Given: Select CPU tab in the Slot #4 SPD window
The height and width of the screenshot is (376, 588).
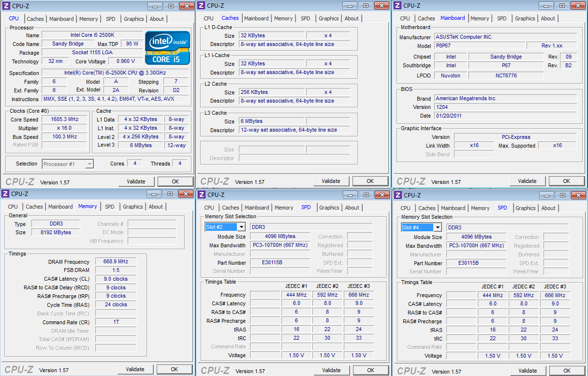Looking at the screenshot, I should click(x=405, y=208).
